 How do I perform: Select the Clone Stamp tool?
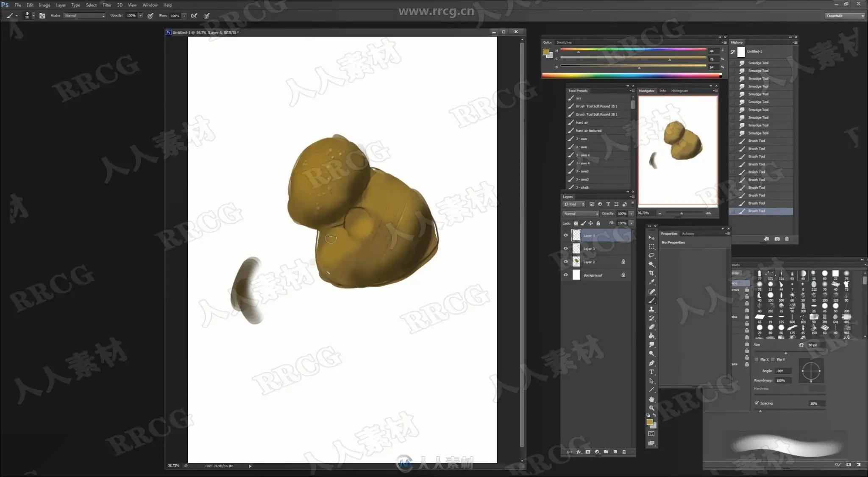coord(651,309)
